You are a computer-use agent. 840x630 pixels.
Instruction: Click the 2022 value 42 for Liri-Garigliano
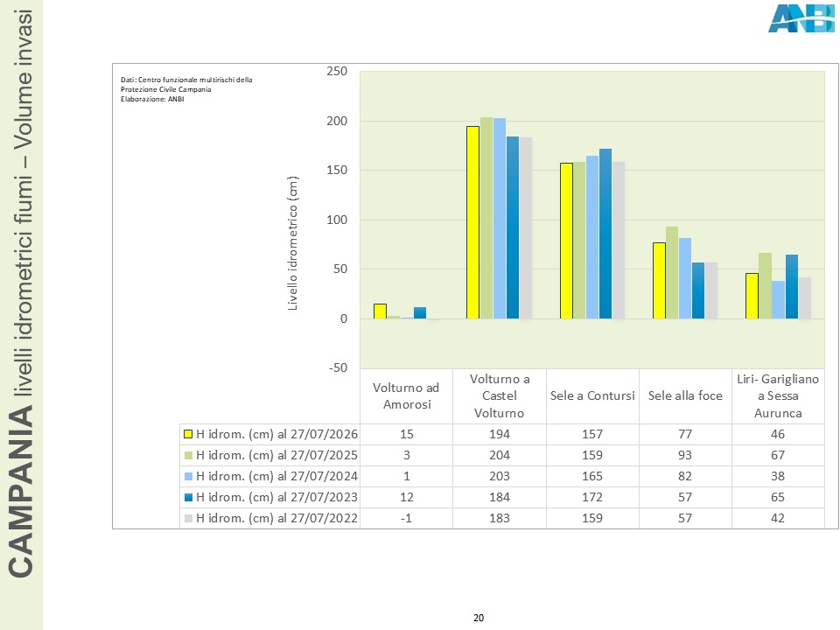778,518
